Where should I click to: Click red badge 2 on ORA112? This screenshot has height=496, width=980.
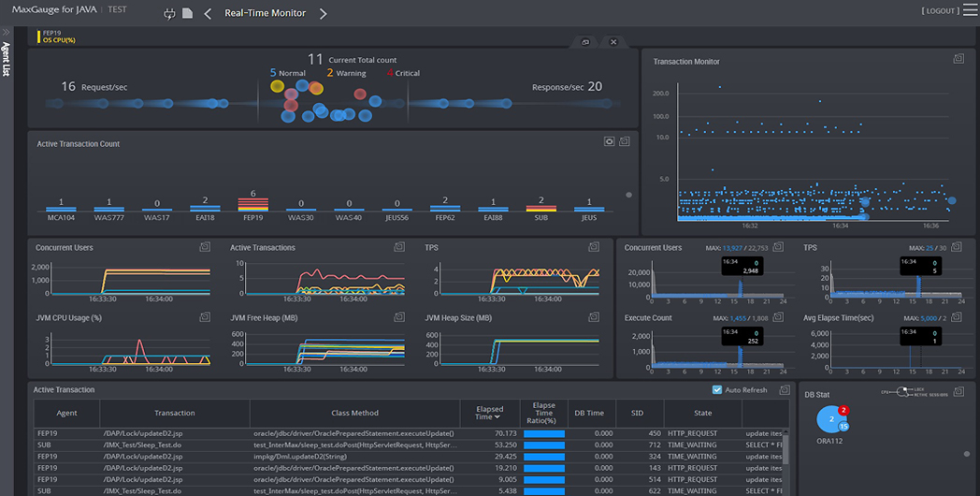(843, 410)
